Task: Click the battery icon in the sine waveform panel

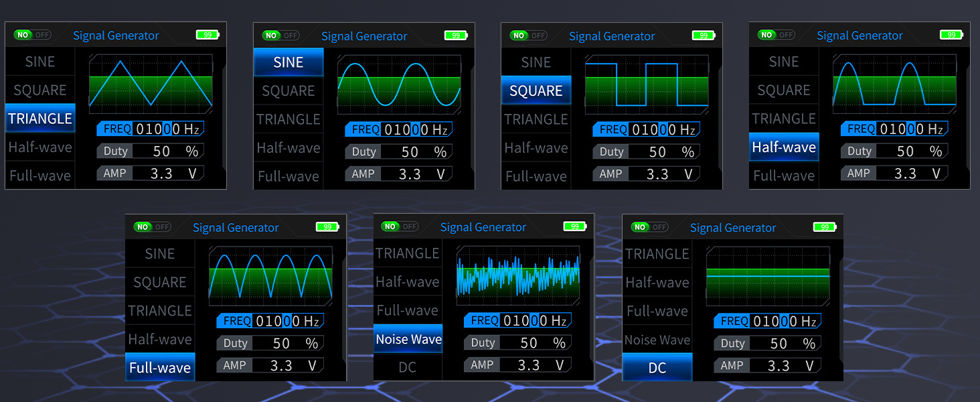Action: tap(456, 36)
